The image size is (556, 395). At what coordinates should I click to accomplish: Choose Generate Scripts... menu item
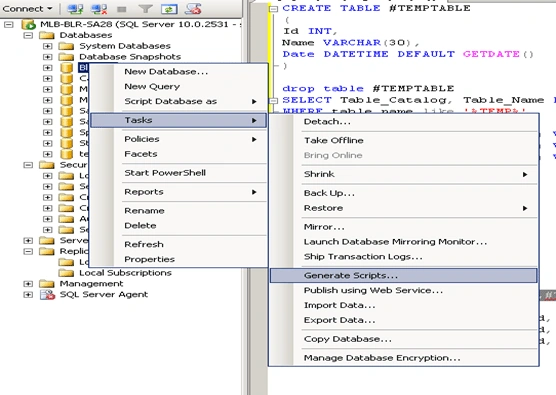point(404,276)
